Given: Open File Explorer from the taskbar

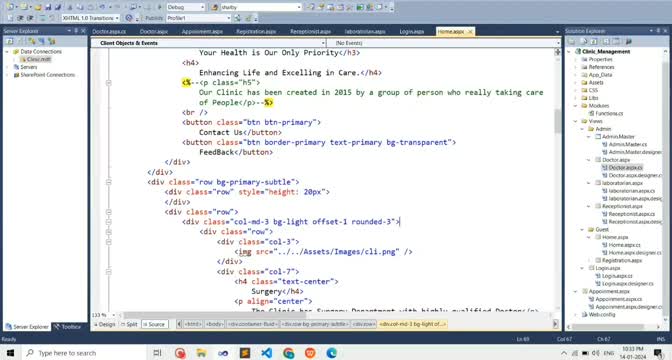Looking at the screenshot, I should pyautogui.click(x=201, y=353).
